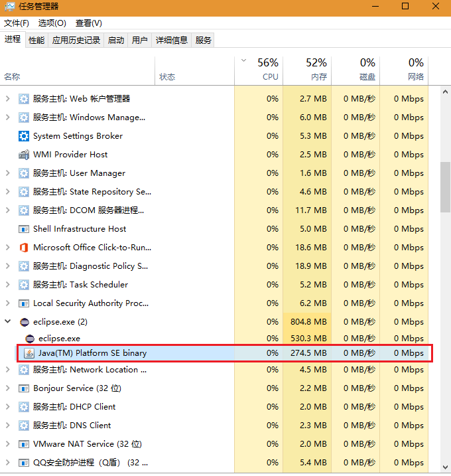
Task: Click the DHCP Client service host icon
Action: click(x=24, y=407)
